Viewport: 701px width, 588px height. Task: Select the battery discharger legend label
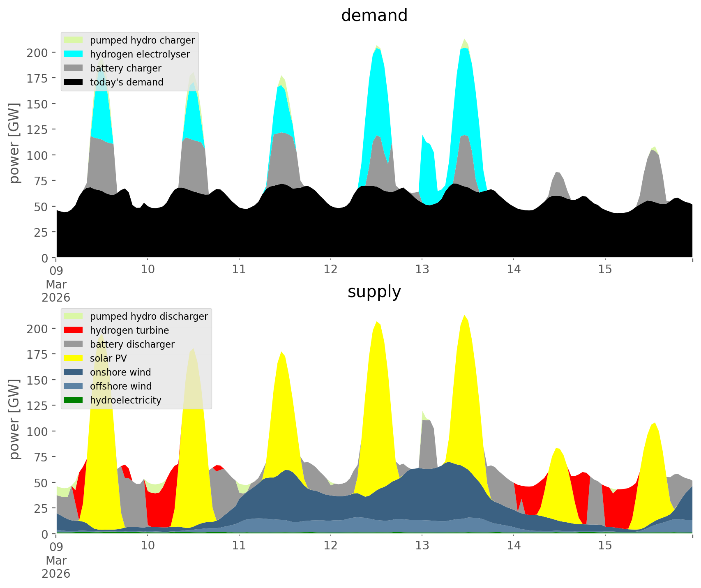(132, 344)
